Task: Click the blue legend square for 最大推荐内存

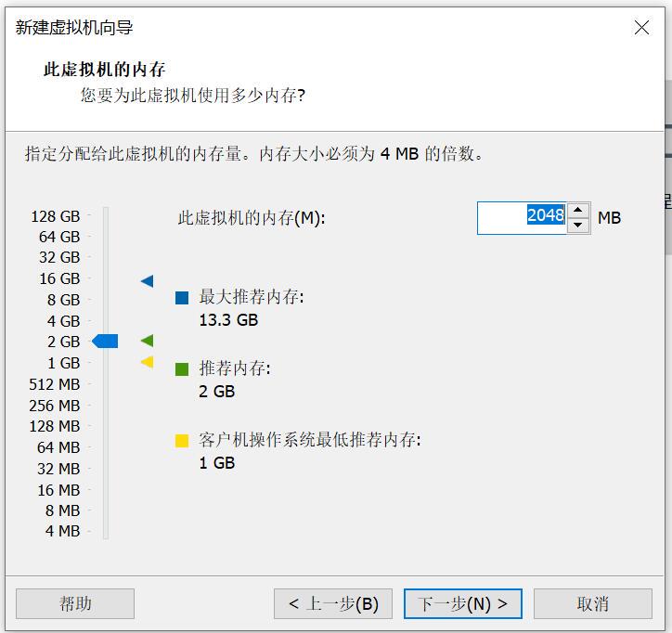Action: (x=182, y=297)
